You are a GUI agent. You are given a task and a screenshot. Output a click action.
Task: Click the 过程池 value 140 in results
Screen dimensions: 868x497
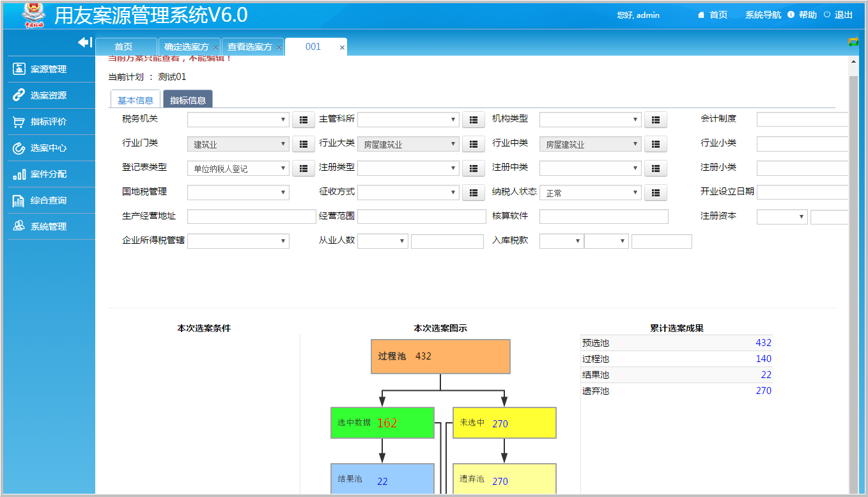[763, 359]
